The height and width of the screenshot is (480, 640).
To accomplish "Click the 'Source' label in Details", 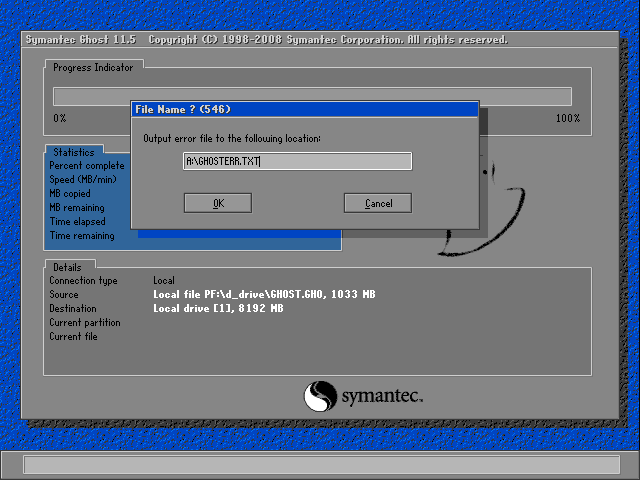I will pos(64,294).
